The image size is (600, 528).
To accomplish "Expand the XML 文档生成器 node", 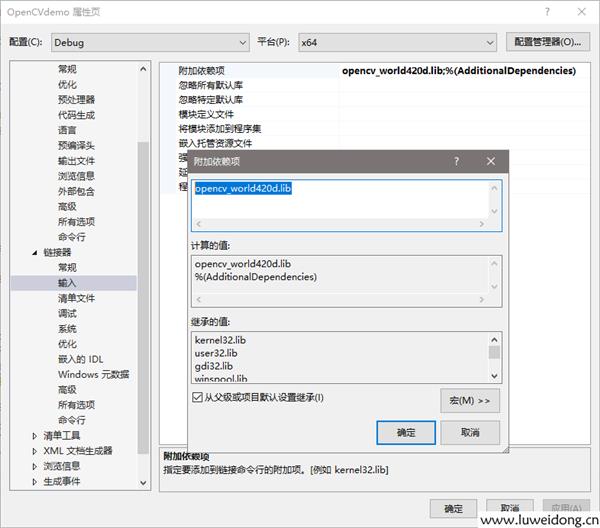I will (x=36, y=451).
